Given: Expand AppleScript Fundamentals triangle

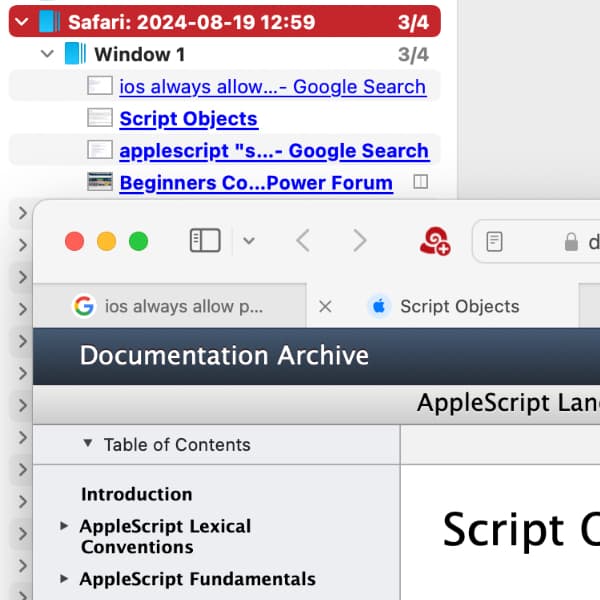Looking at the screenshot, I should click(64, 579).
